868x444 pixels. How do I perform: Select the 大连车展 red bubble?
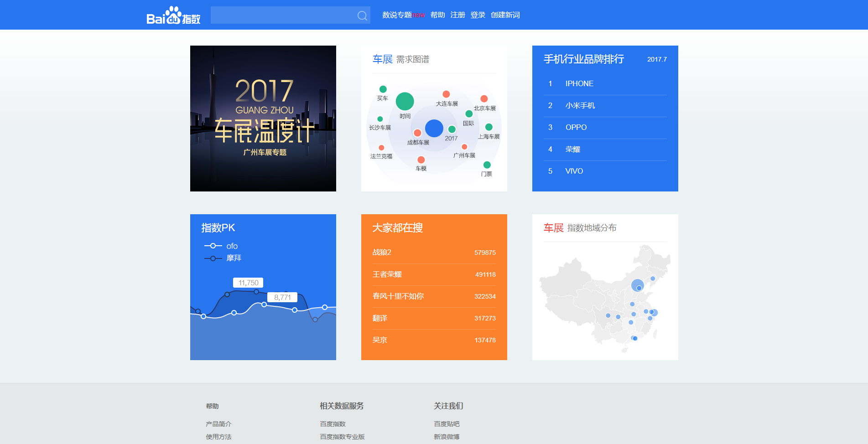pos(446,94)
